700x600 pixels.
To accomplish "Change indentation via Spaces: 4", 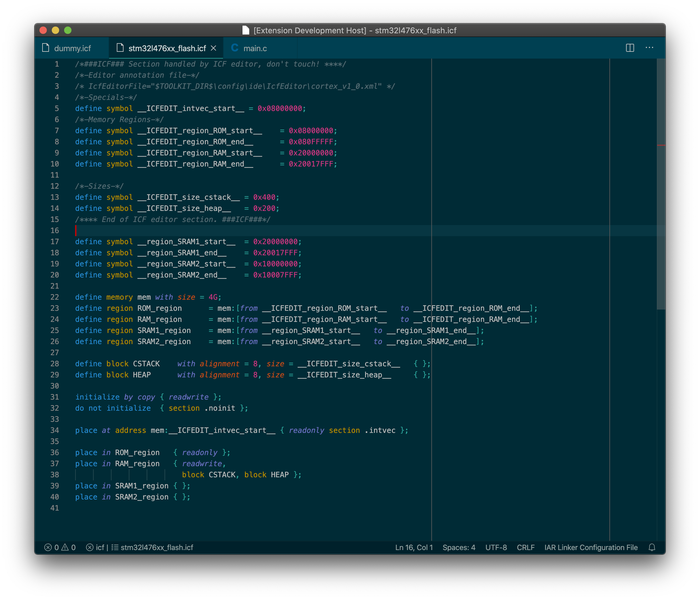I will [459, 548].
